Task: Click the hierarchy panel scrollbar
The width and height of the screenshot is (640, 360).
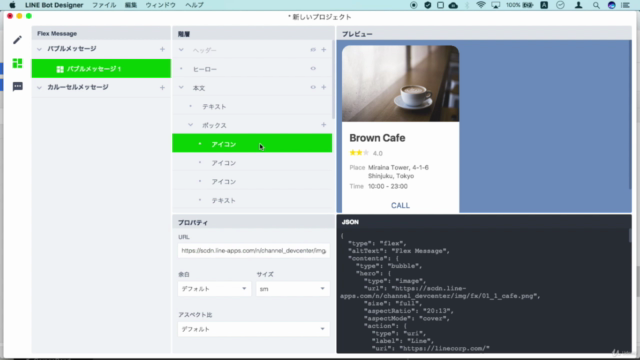Action: coord(333,80)
